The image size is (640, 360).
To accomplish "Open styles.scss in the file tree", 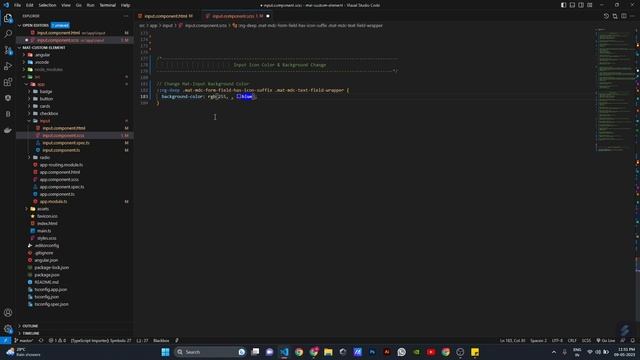I will point(47,238).
